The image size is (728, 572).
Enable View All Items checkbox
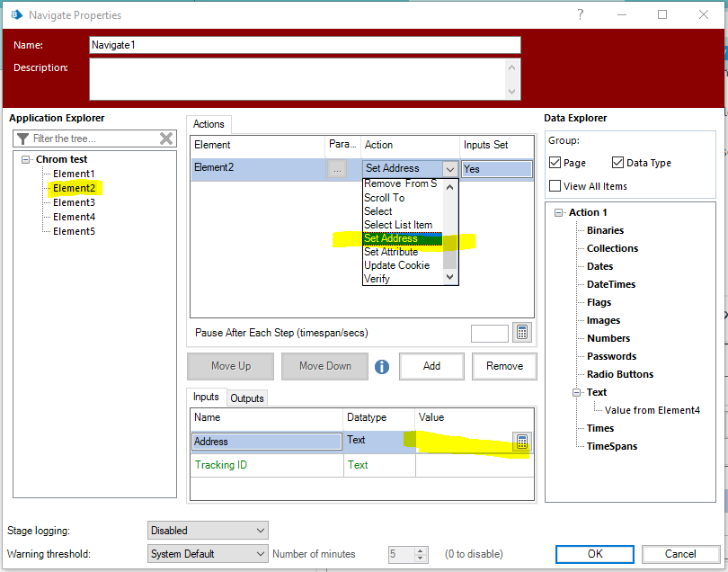pyautogui.click(x=554, y=186)
